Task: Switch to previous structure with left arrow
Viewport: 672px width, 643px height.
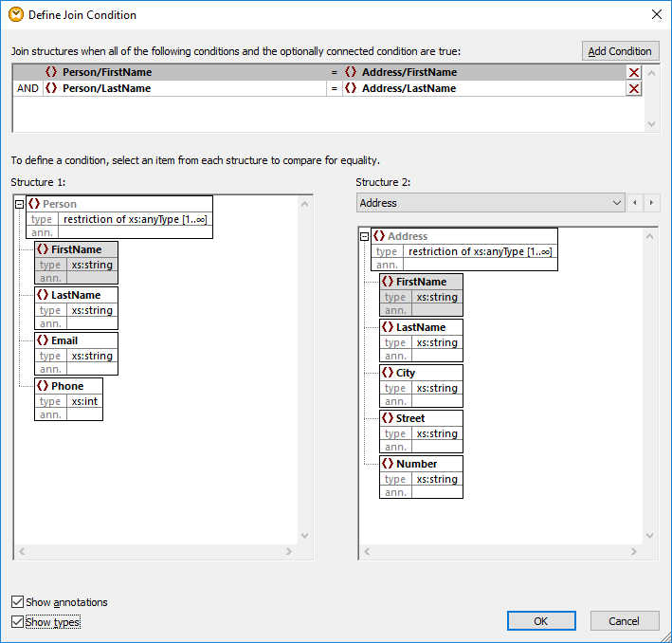Action: [635, 203]
